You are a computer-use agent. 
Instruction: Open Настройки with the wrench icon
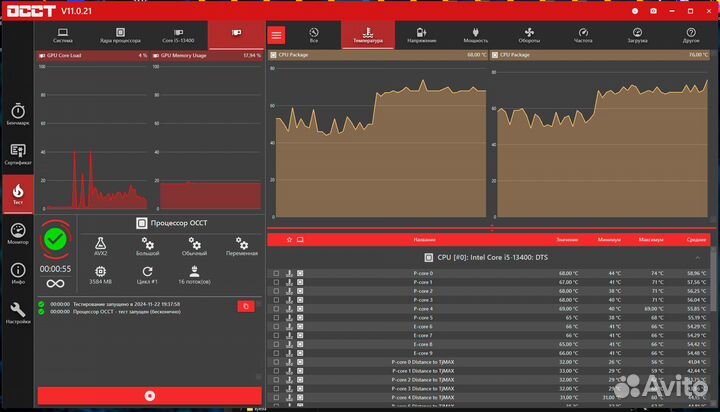coord(17,313)
